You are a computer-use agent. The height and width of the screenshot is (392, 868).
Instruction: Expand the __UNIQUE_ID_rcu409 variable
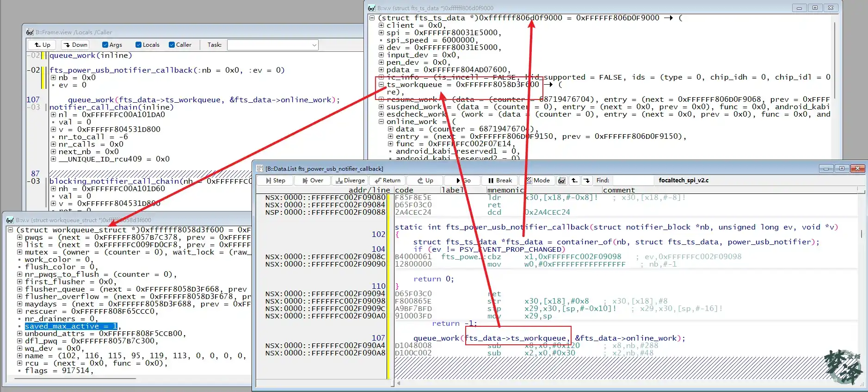coord(53,159)
